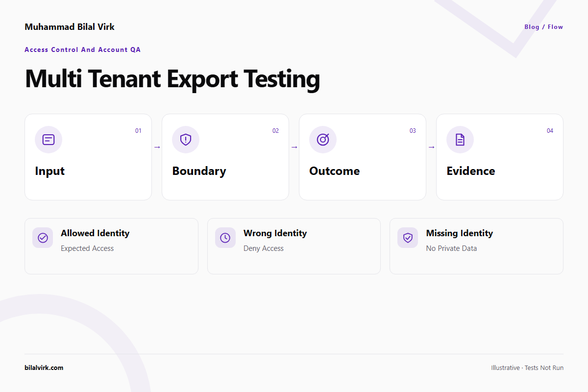Screen dimensions: 588x392
Task: Click the Deny Access subtitle
Action: 264,248
